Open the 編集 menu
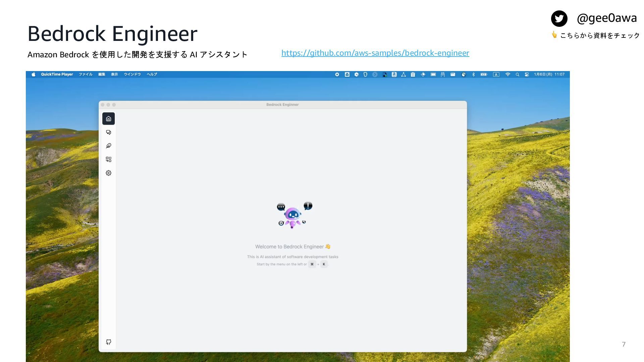The width and height of the screenshot is (644, 362). 102,74
